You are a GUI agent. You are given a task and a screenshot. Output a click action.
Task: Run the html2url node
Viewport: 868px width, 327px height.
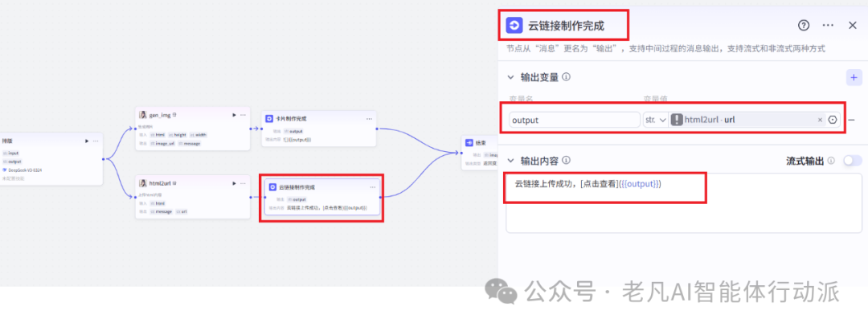tap(234, 183)
